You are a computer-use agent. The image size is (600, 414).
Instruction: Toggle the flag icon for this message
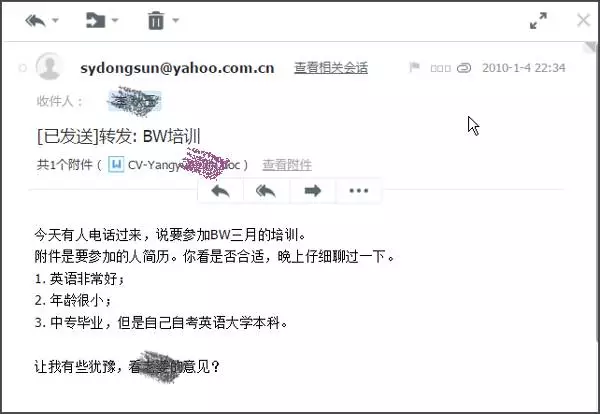pos(414,67)
